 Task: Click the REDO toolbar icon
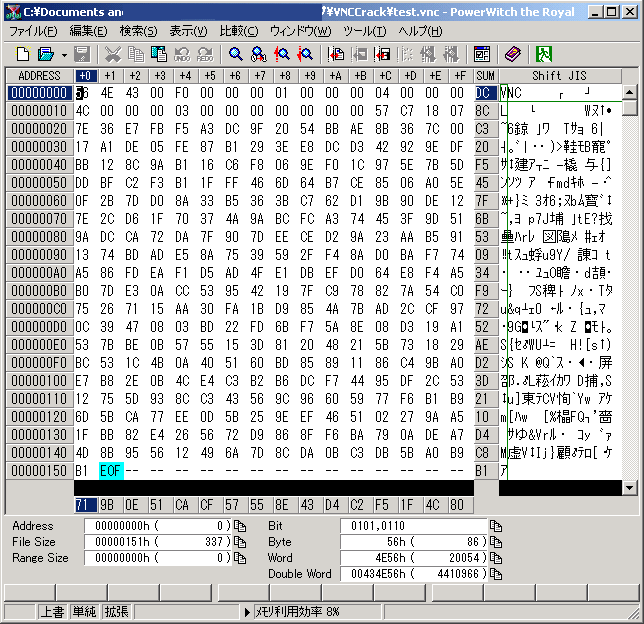205,54
